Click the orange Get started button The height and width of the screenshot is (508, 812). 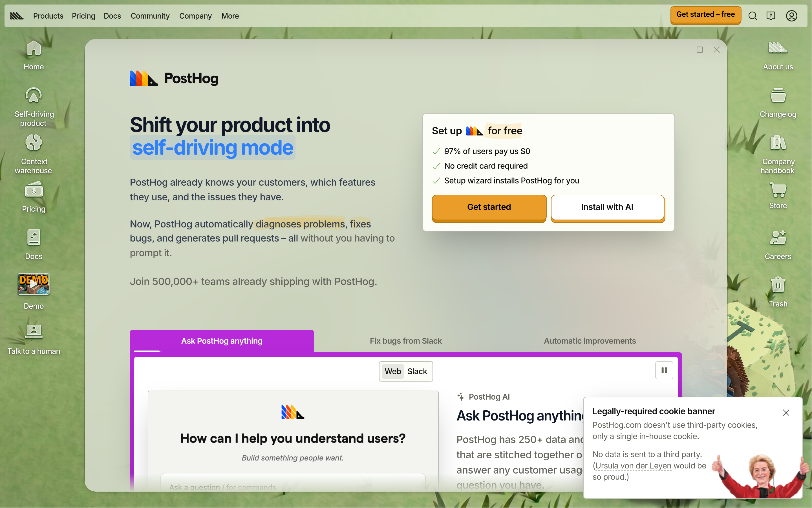click(489, 208)
